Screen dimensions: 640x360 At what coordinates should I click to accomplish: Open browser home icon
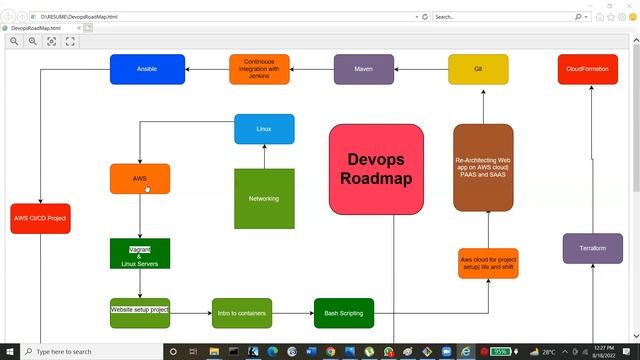pos(600,17)
